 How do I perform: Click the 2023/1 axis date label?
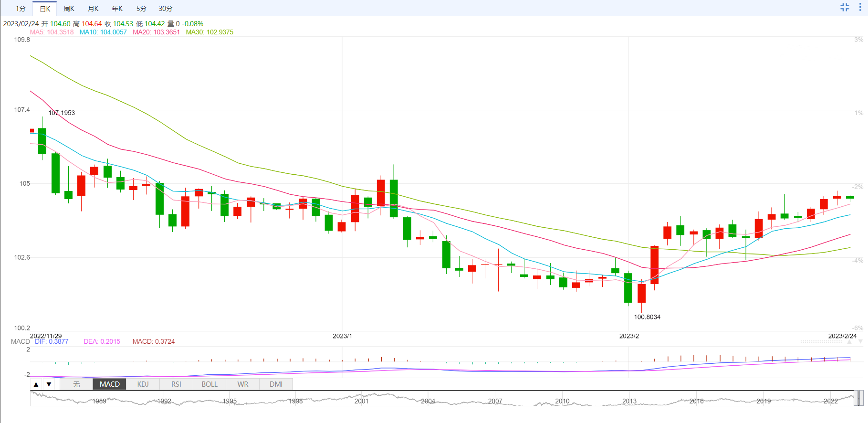[x=342, y=336]
